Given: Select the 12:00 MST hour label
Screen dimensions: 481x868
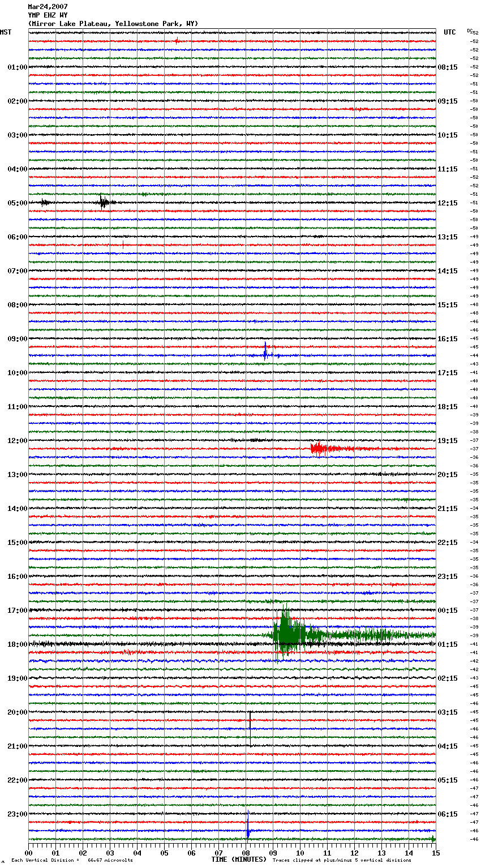Looking at the screenshot, I should pos(18,441).
